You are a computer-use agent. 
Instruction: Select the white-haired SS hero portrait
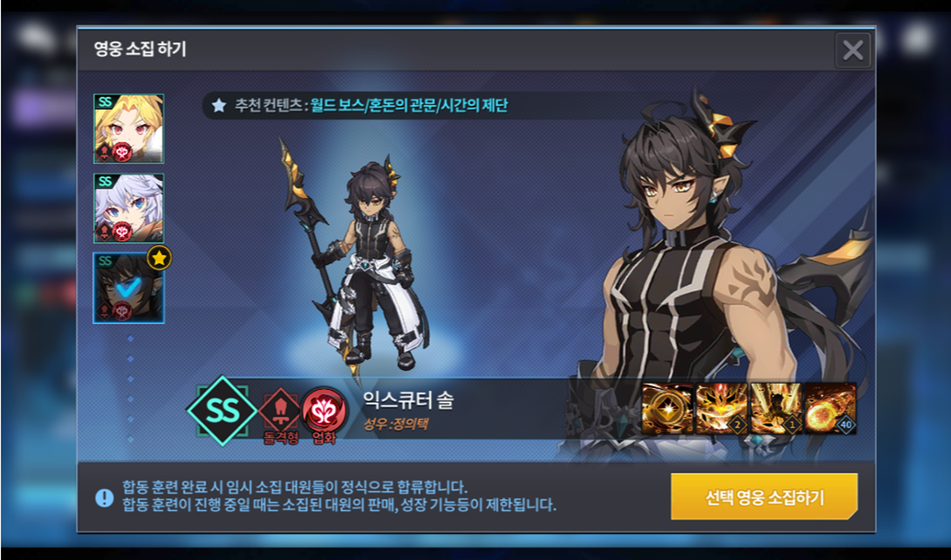128,208
